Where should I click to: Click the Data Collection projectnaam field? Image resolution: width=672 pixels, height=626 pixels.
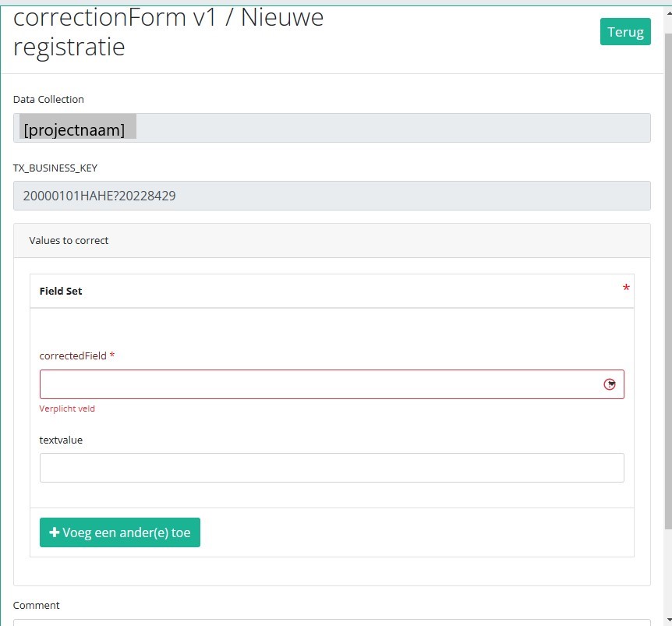tap(331, 129)
